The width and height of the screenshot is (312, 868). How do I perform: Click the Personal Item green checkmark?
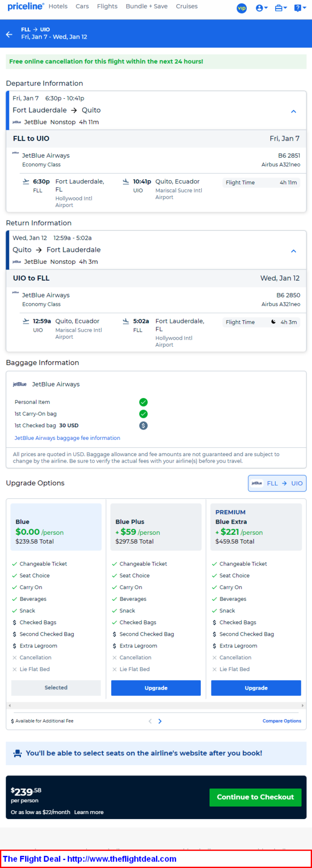pyautogui.click(x=143, y=402)
